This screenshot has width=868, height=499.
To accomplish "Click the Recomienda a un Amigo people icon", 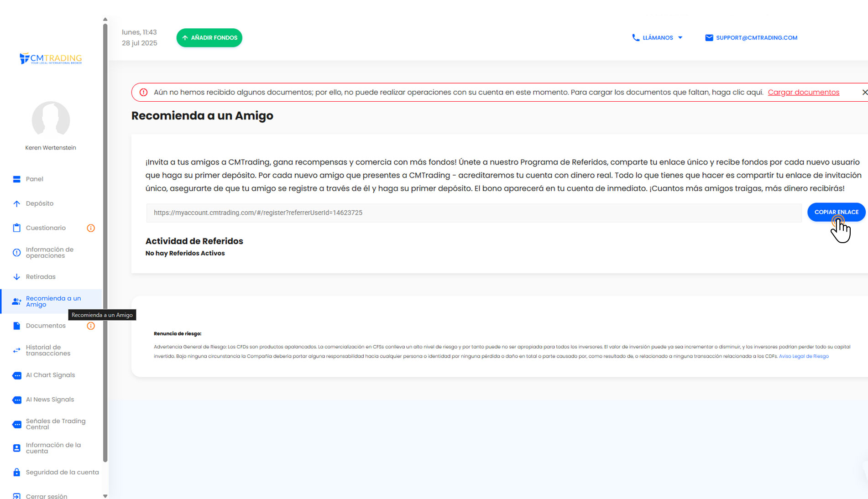I will (x=16, y=301).
